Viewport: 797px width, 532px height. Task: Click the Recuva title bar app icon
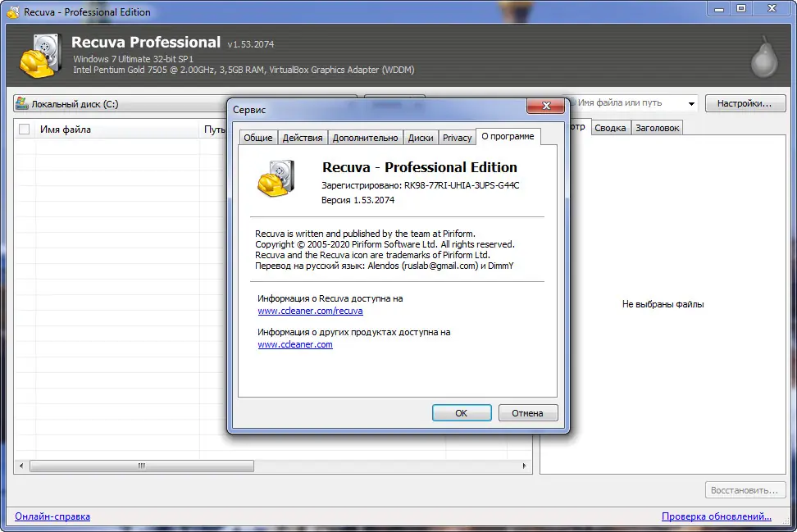pyautogui.click(x=12, y=11)
